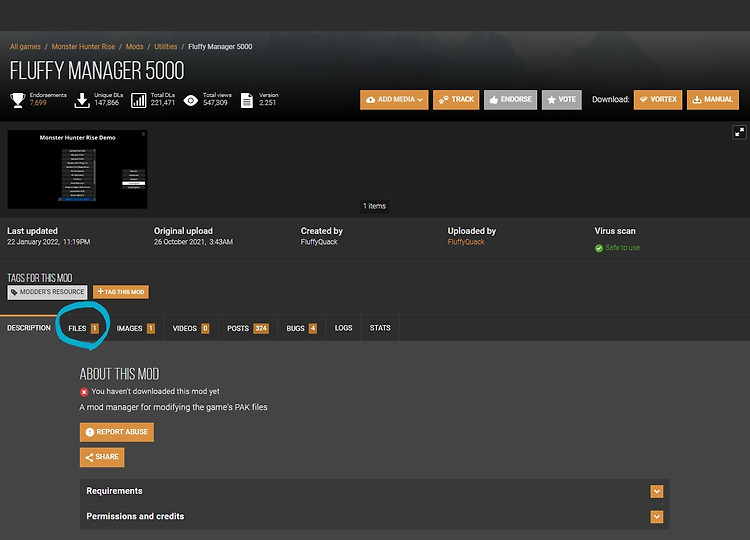Open Mods breadcrumb link
This screenshot has width=750, height=540.
point(134,46)
